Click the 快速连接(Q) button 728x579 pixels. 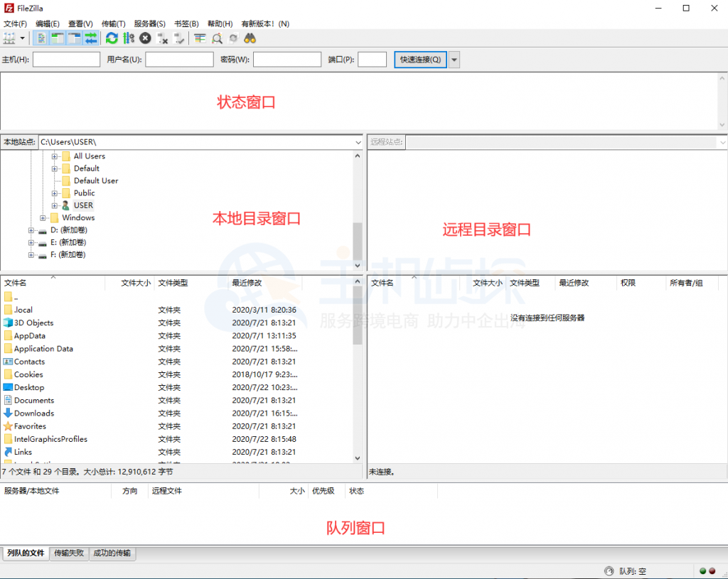pyautogui.click(x=420, y=59)
